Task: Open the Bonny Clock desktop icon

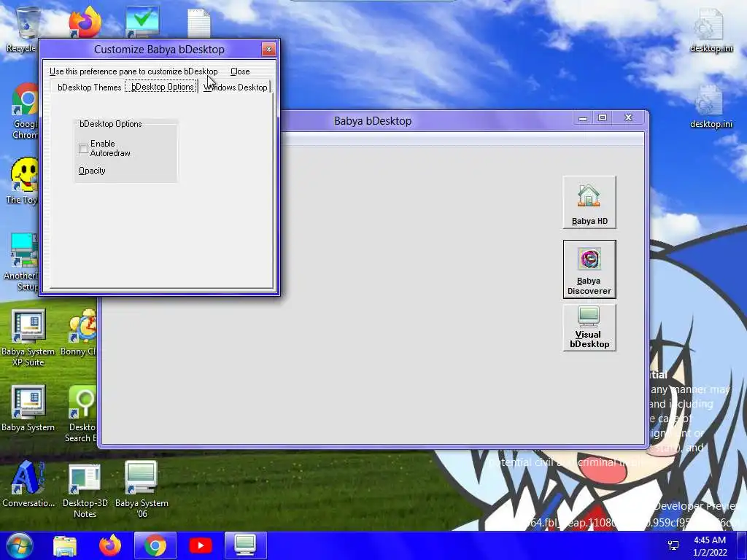Action: (80, 333)
